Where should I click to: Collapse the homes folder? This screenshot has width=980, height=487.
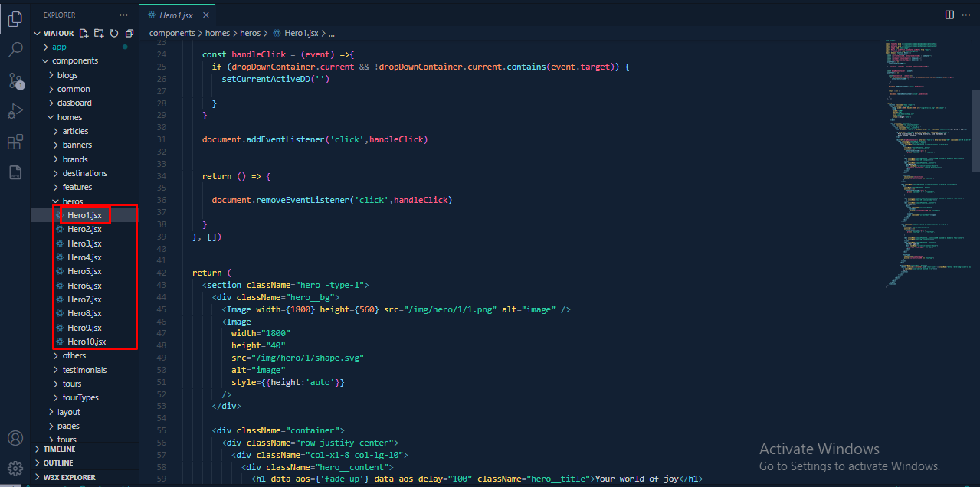pyautogui.click(x=69, y=117)
